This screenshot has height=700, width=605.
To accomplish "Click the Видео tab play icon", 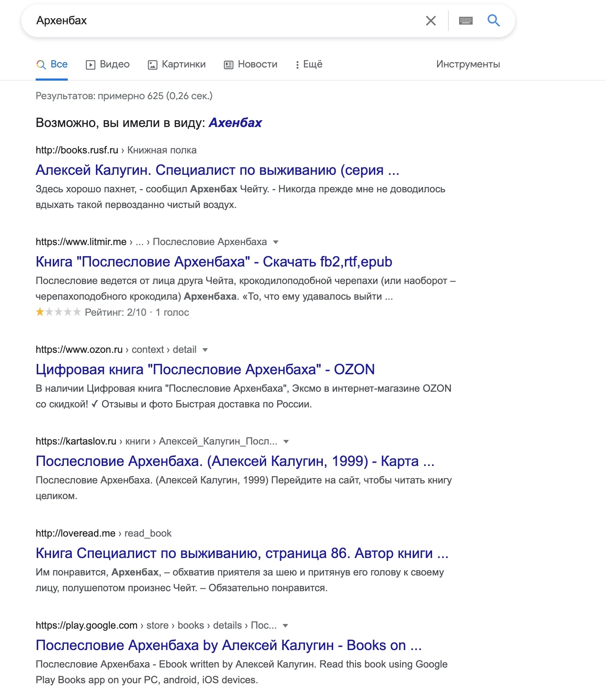I will pyautogui.click(x=91, y=65).
